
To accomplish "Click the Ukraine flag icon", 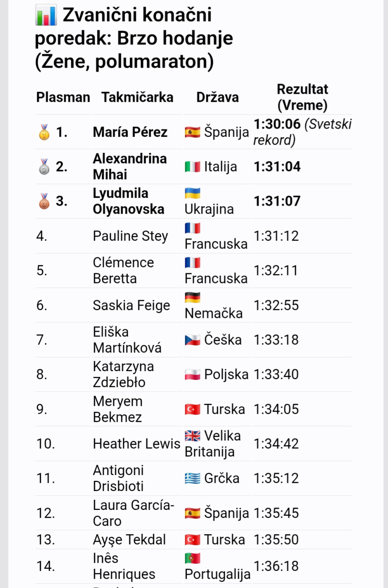I will point(192,193).
